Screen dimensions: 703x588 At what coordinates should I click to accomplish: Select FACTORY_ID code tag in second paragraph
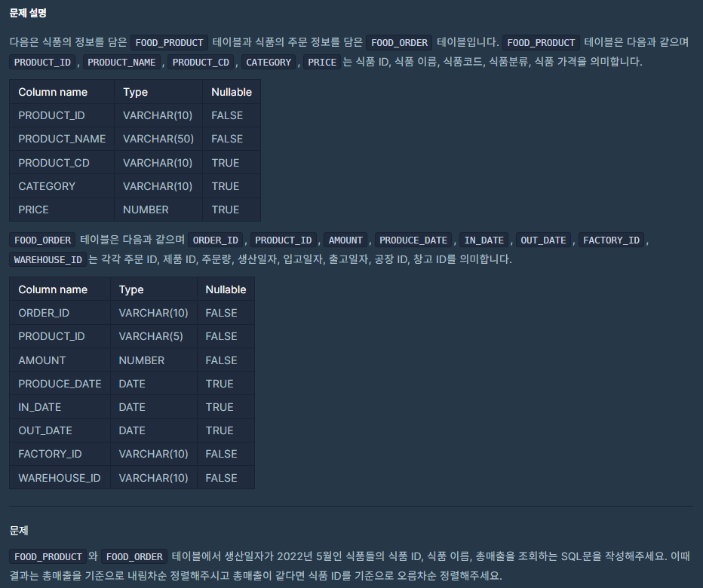pyautogui.click(x=611, y=240)
